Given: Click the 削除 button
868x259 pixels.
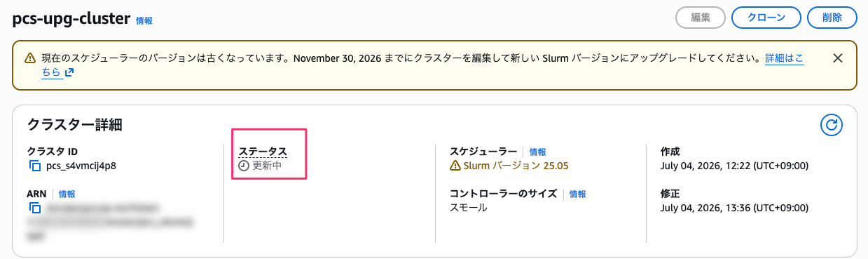Looking at the screenshot, I should 832,18.
